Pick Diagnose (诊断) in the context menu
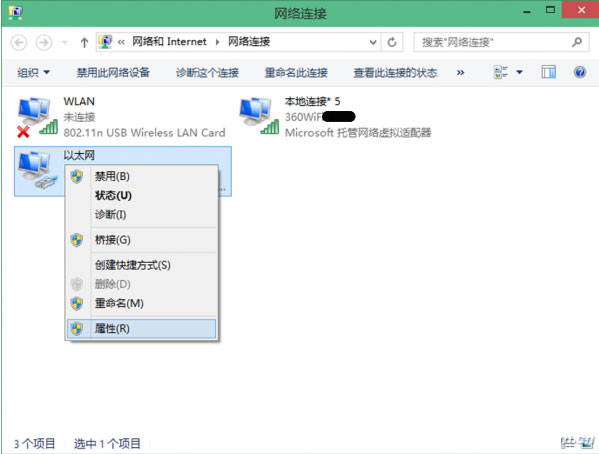The image size is (599, 454). coord(141,214)
